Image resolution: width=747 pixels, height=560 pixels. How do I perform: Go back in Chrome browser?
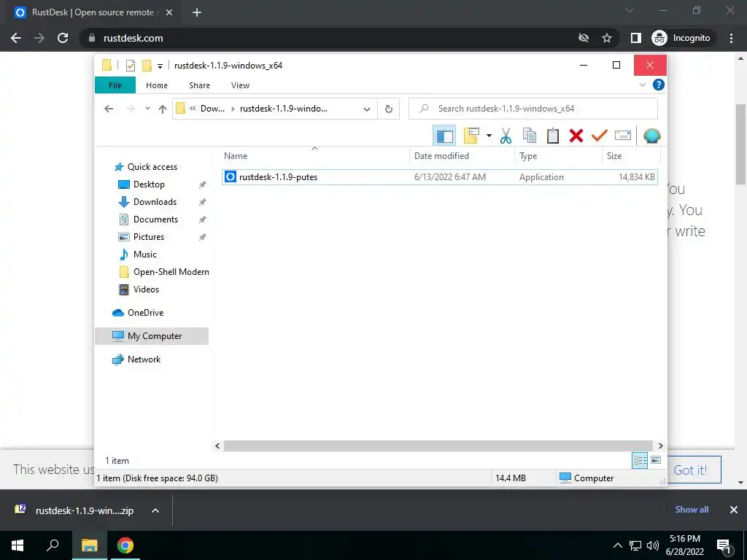(x=16, y=38)
